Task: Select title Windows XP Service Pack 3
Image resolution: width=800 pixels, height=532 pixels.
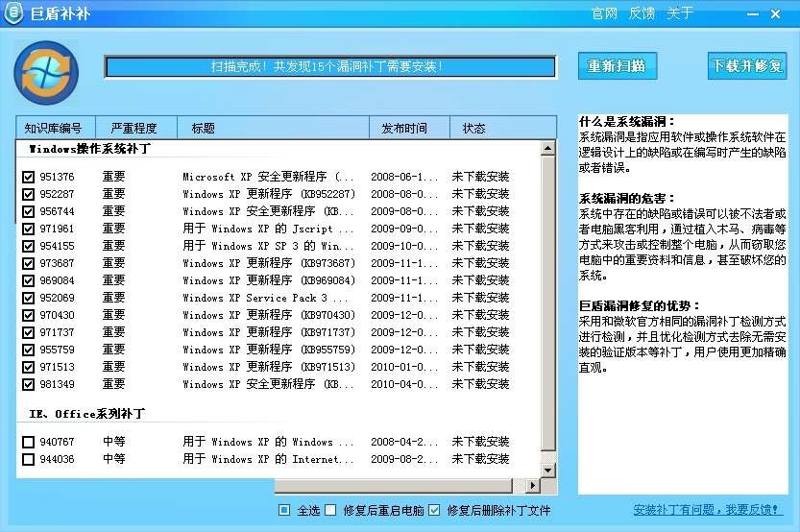Action: pyautogui.click(x=265, y=298)
